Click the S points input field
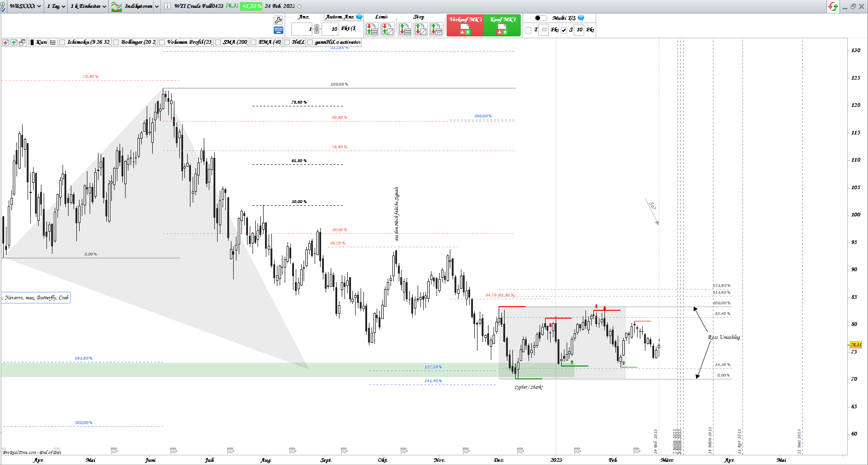The image size is (868, 465). coord(579,30)
